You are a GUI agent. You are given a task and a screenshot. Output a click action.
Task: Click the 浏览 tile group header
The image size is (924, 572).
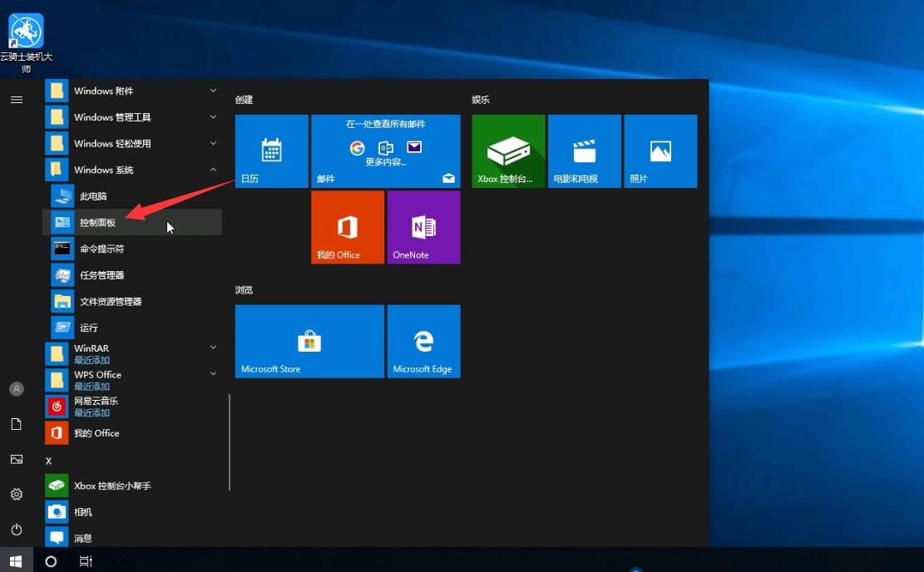pyautogui.click(x=244, y=290)
